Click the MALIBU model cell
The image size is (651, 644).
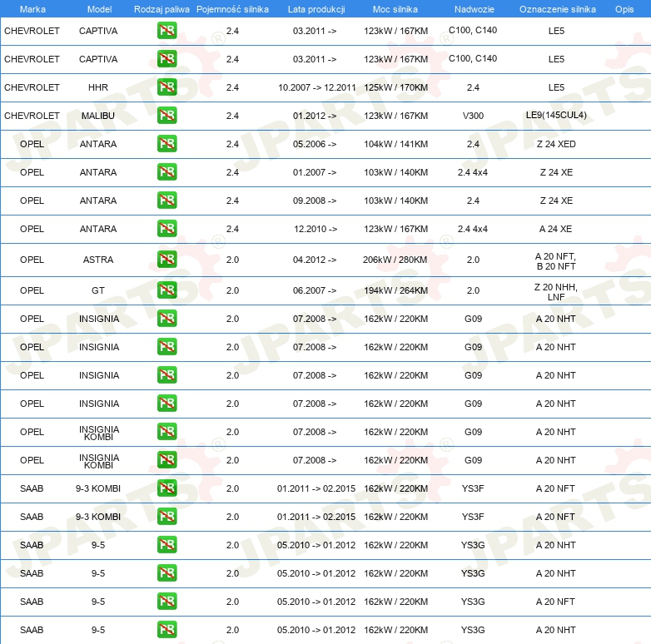[98, 116]
